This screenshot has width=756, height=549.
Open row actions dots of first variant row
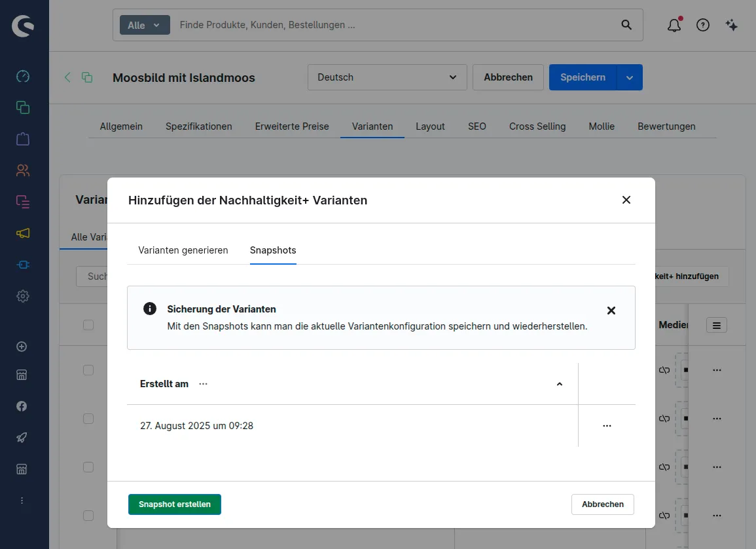click(717, 370)
